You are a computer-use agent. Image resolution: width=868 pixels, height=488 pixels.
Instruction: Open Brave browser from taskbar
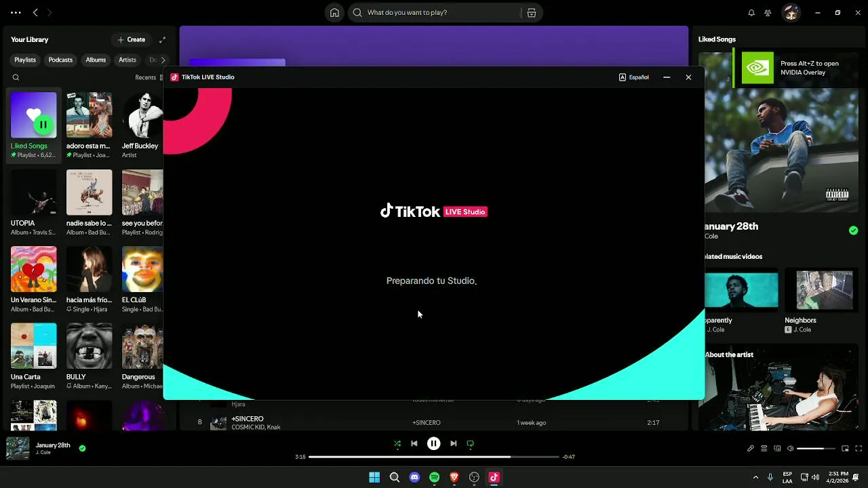[x=454, y=477]
